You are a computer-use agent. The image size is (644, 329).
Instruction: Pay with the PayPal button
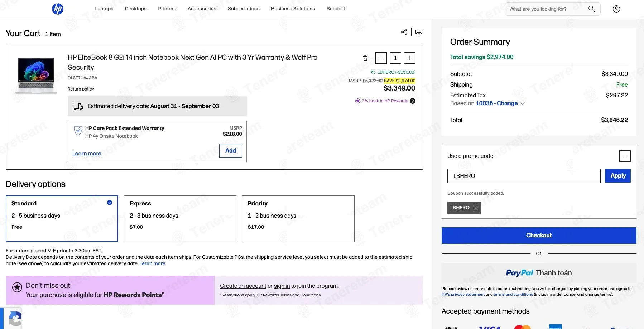click(539, 273)
